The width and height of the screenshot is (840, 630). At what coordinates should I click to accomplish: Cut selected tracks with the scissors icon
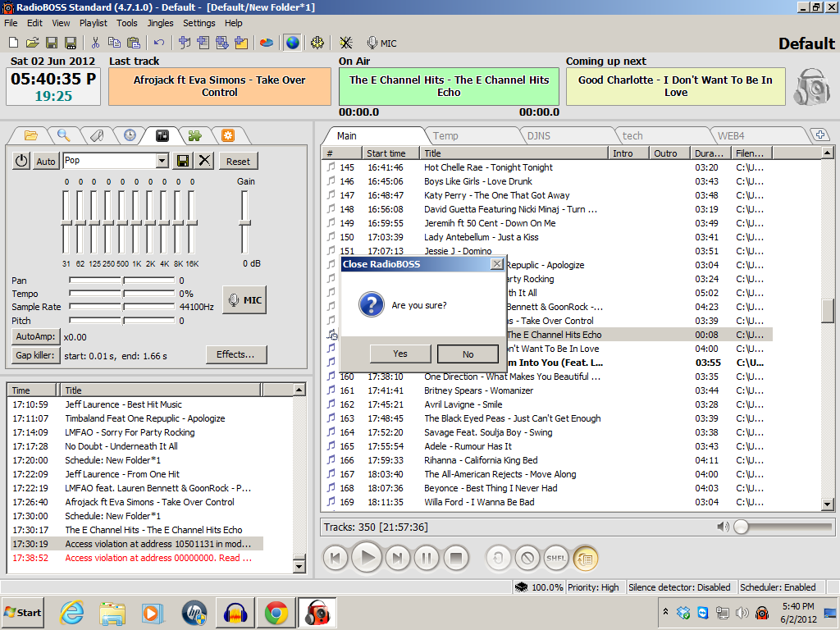click(95, 43)
